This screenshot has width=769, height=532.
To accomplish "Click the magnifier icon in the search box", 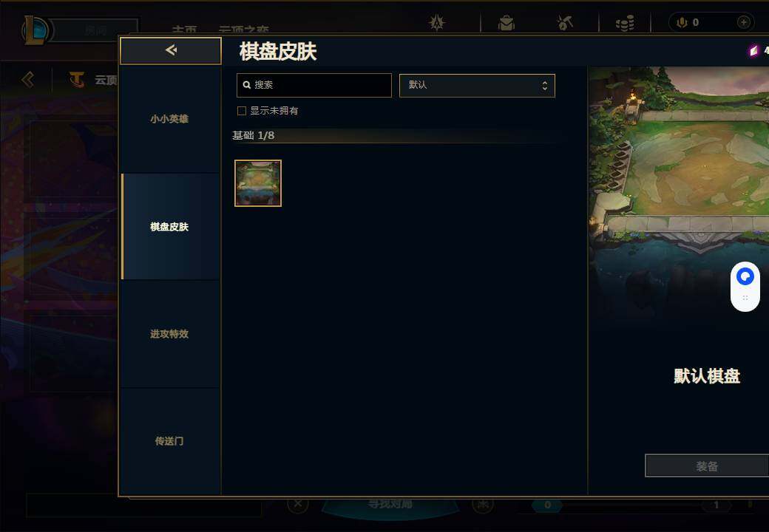I will point(247,85).
